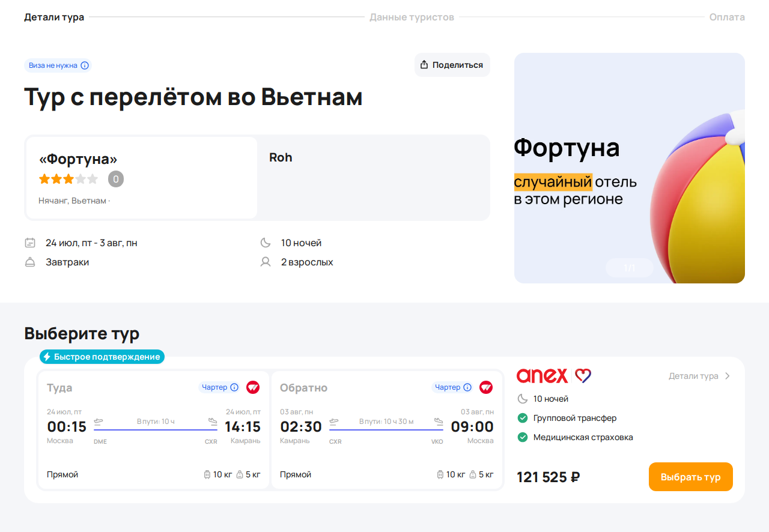Click the 24 июл, пт - 3 авг, пн dates
The height and width of the screenshot is (532, 769).
(91, 243)
